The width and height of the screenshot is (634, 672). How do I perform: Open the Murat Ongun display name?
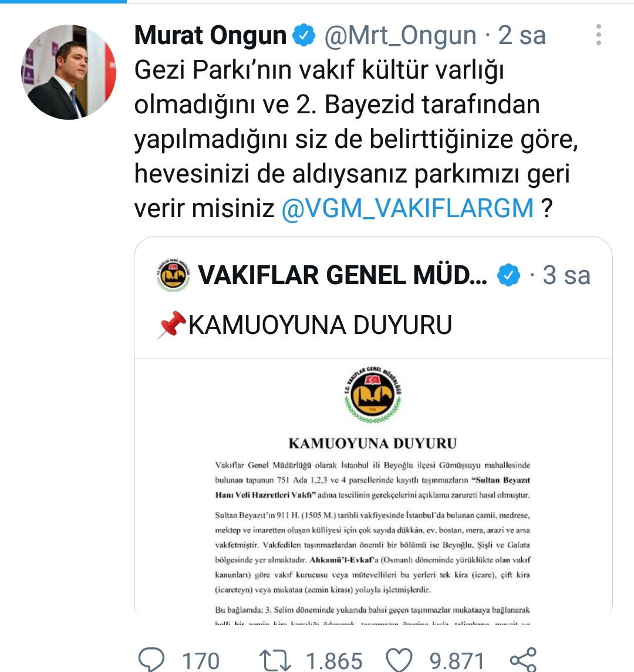(x=211, y=35)
